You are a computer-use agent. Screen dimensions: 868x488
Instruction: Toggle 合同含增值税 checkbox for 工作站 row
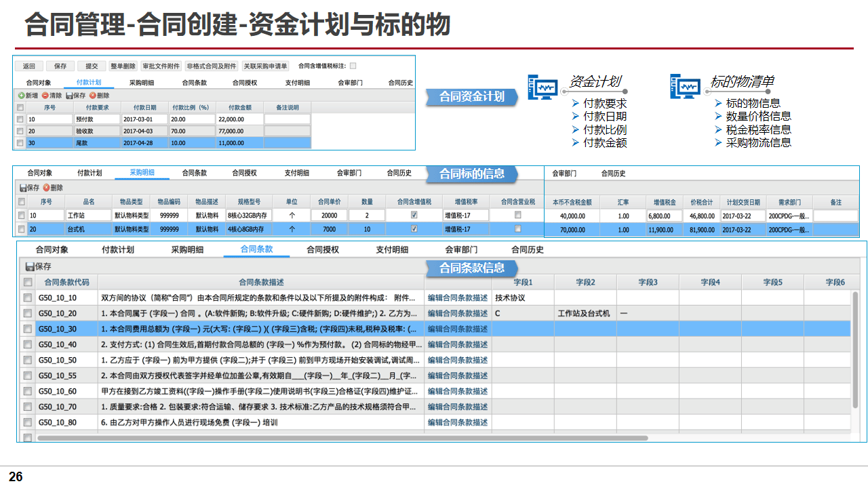[x=414, y=215]
